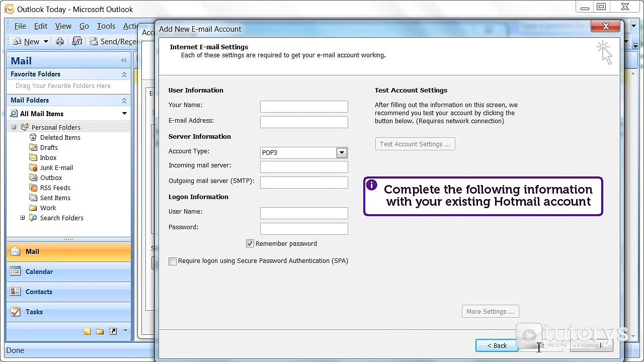Open the Edit menu

[41, 26]
